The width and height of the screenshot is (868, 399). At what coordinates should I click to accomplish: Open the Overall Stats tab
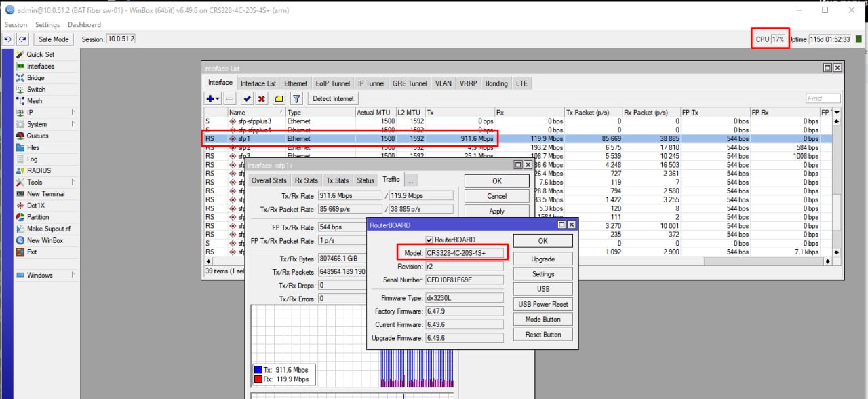pos(269,180)
